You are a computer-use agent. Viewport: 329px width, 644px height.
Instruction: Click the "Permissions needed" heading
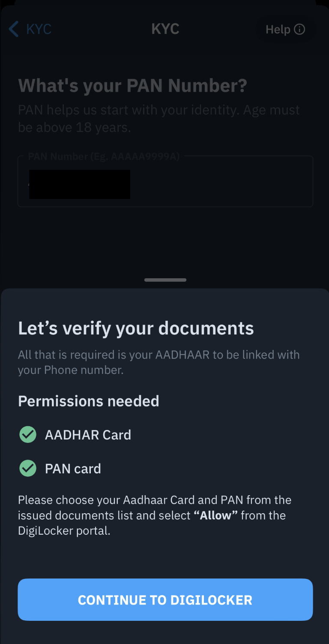pyautogui.click(x=88, y=401)
